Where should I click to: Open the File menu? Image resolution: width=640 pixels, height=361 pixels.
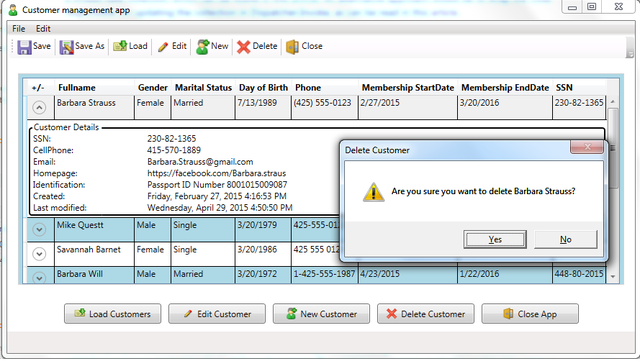coord(18,29)
